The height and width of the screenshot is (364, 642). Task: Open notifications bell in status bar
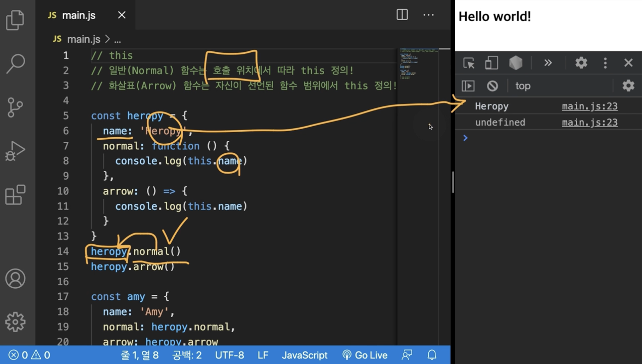432,355
